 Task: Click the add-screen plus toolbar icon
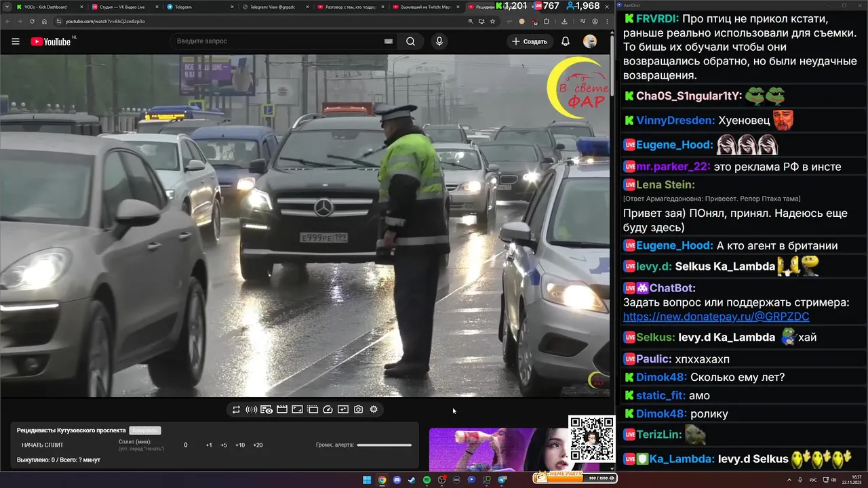point(343,409)
